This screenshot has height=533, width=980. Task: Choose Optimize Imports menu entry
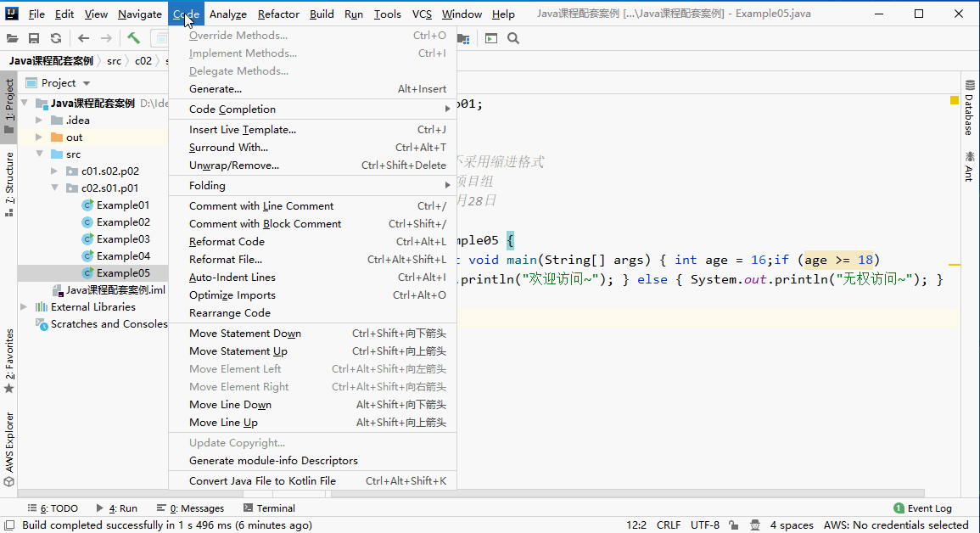point(312,295)
